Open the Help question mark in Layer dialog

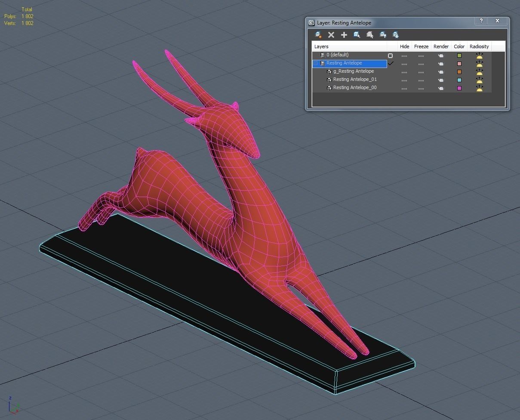click(x=481, y=21)
